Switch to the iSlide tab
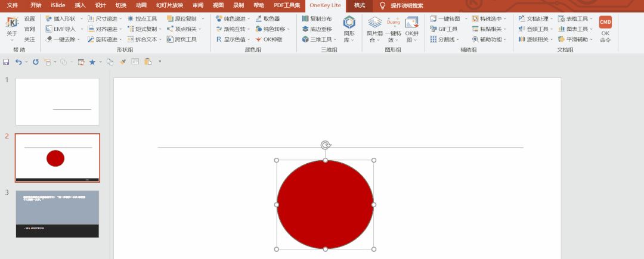The height and width of the screenshot is (259, 644). tap(58, 5)
